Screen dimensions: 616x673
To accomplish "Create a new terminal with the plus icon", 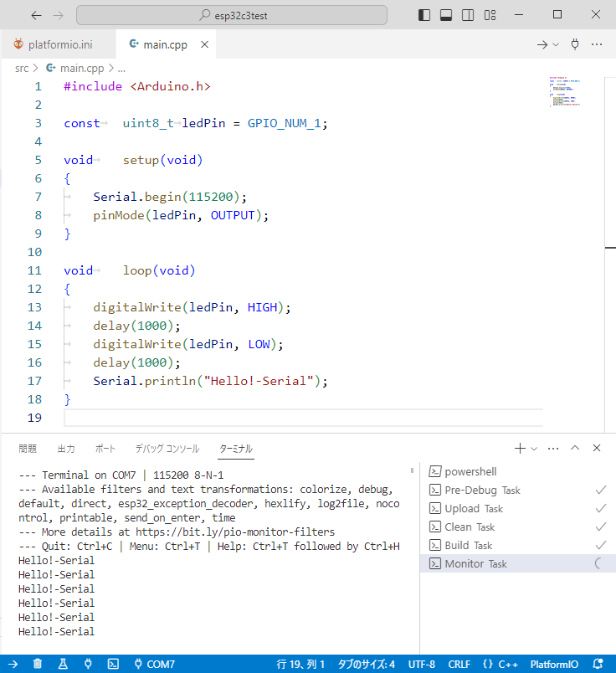I will (520, 449).
